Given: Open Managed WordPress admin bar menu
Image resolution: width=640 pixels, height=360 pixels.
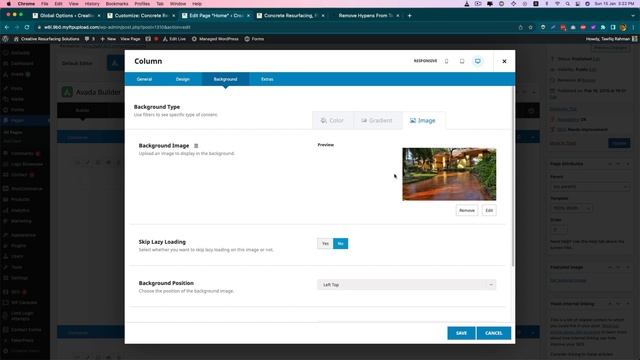Looking at the screenshot, I should click(215, 39).
